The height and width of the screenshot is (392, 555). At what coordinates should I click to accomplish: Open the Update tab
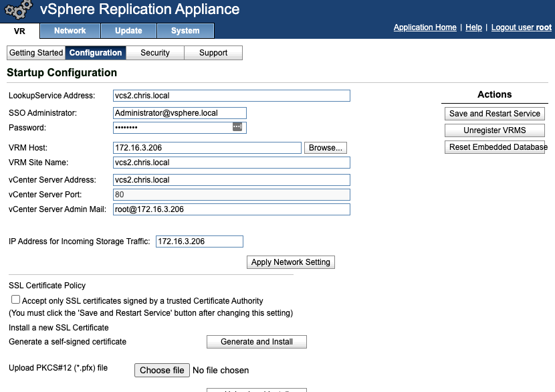[x=128, y=31]
